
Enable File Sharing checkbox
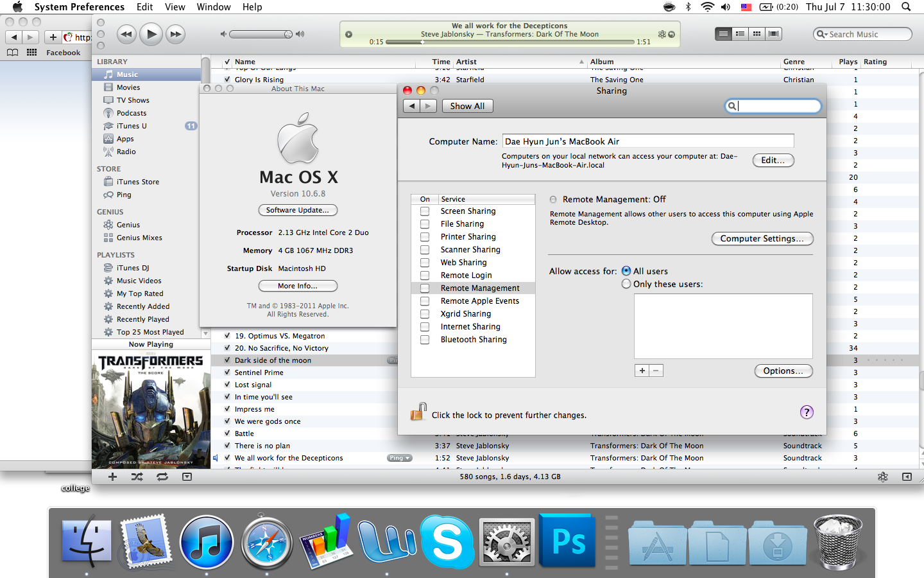point(425,224)
